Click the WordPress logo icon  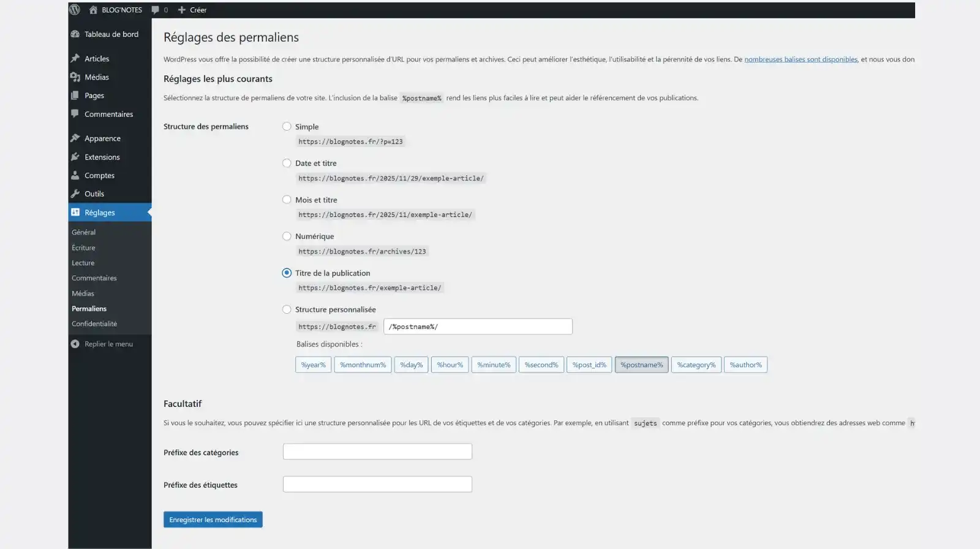(75, 10)
